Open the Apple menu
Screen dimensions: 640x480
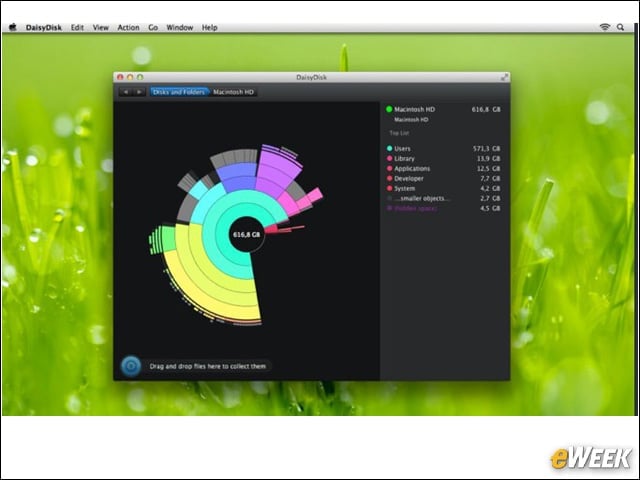pos(13,27)
